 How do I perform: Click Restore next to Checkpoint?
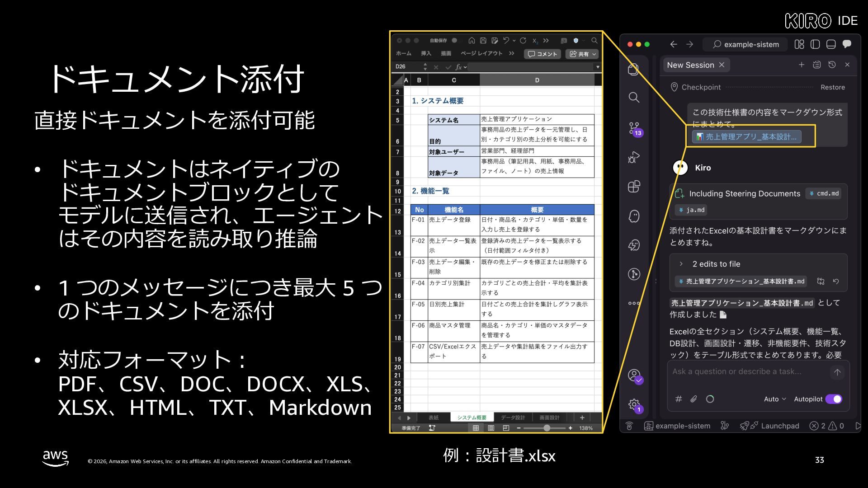click(832, 87)
